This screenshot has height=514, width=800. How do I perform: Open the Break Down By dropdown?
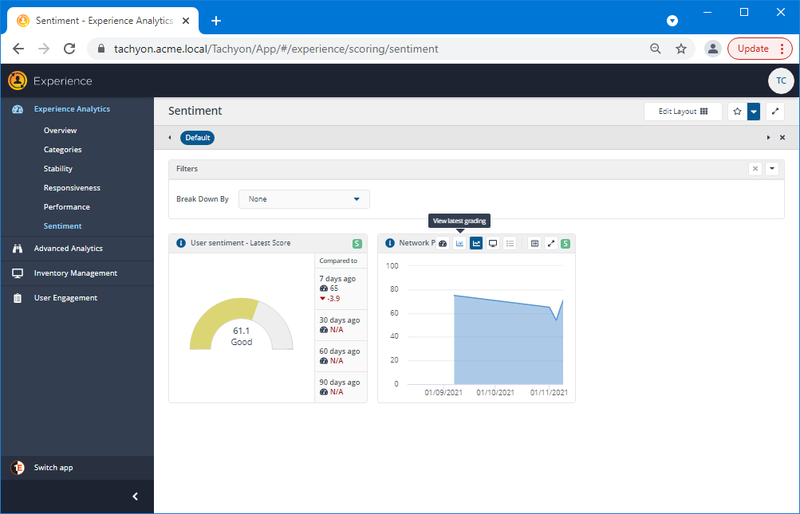tap(304, 199)
